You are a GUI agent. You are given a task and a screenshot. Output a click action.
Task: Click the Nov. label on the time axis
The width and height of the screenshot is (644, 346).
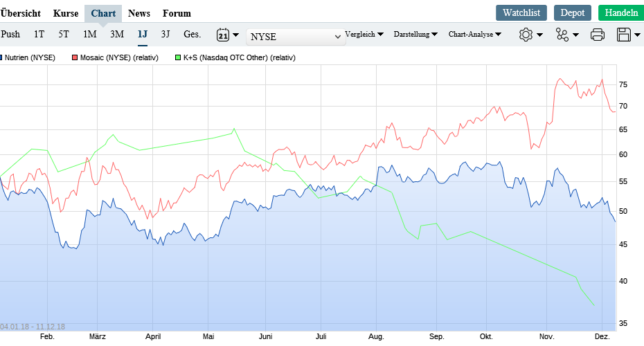click(x=546, y=336)
